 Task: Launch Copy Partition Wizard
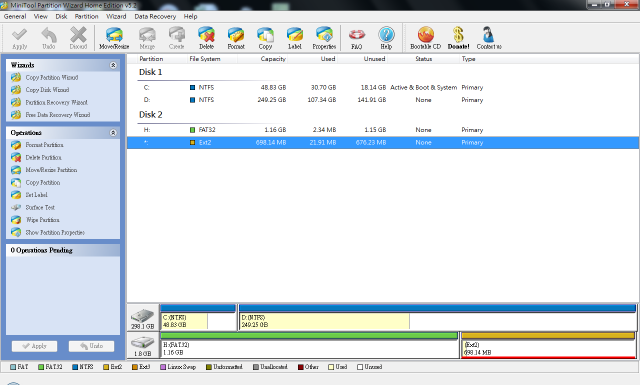(52, 78)
